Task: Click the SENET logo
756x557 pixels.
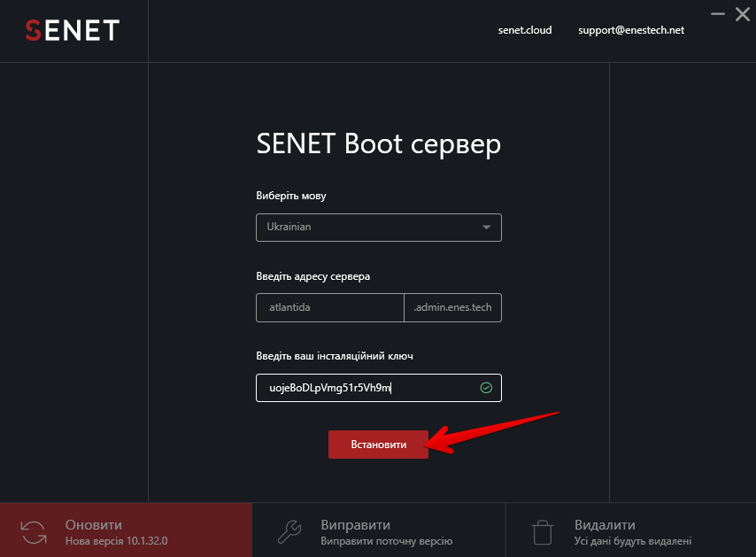Action: point(71,30)
